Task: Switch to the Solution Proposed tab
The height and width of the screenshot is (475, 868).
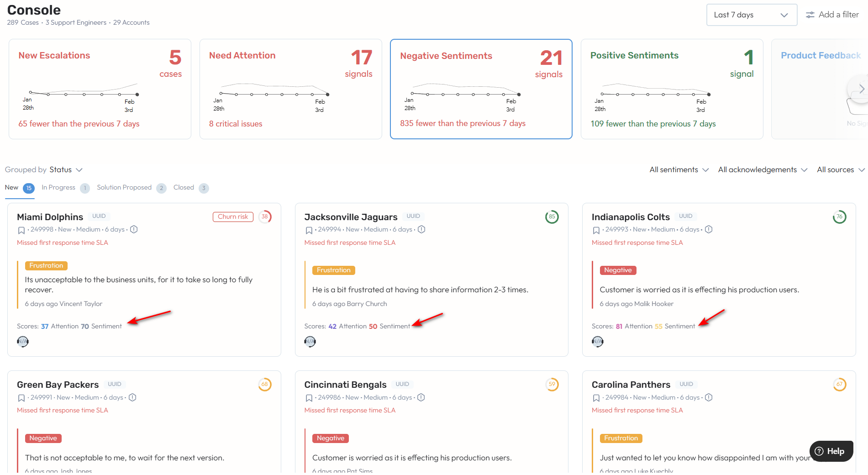Action: point(131,188)
